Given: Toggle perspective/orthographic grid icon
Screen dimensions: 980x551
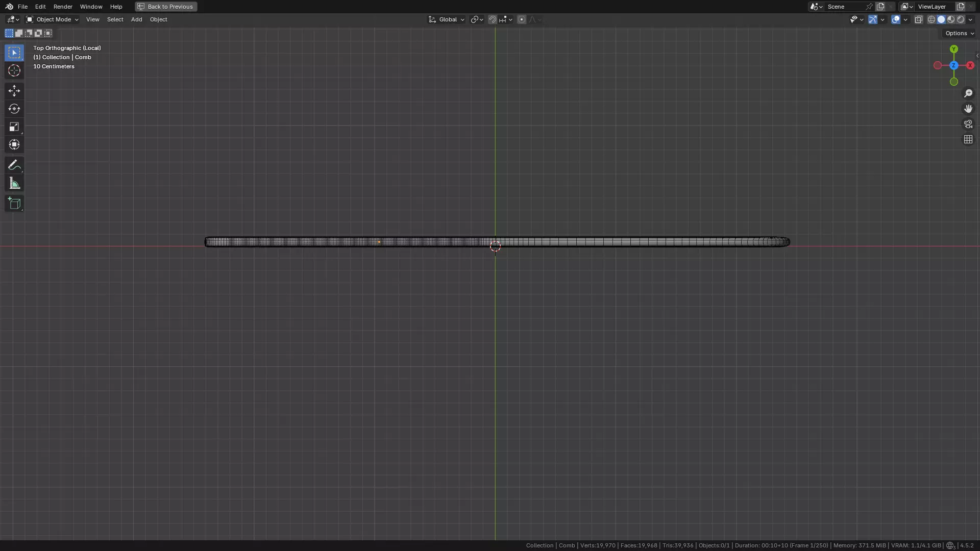Looking at the screenshot, I should 968,139.
